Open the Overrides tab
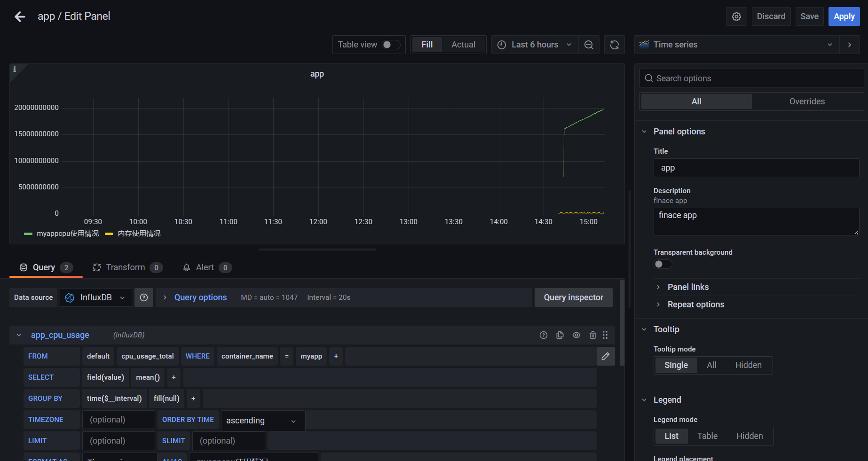The width and height of the screenshot is (868, 461). point(807,102)
